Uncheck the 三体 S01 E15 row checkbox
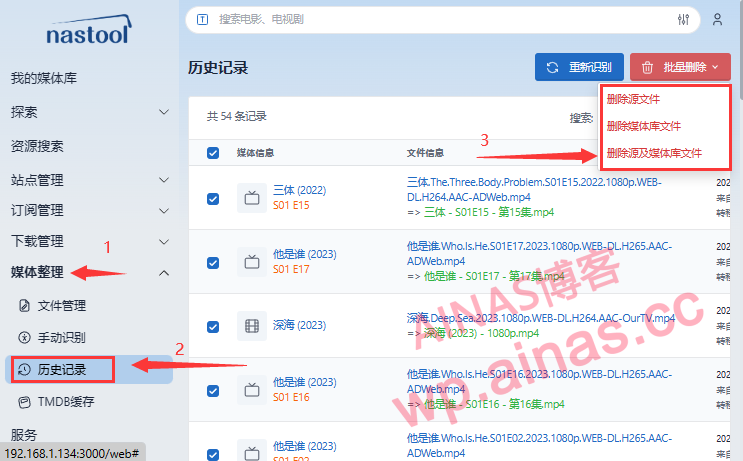The height and width of the screenshot is (461, 743). [x=213, y=199]
